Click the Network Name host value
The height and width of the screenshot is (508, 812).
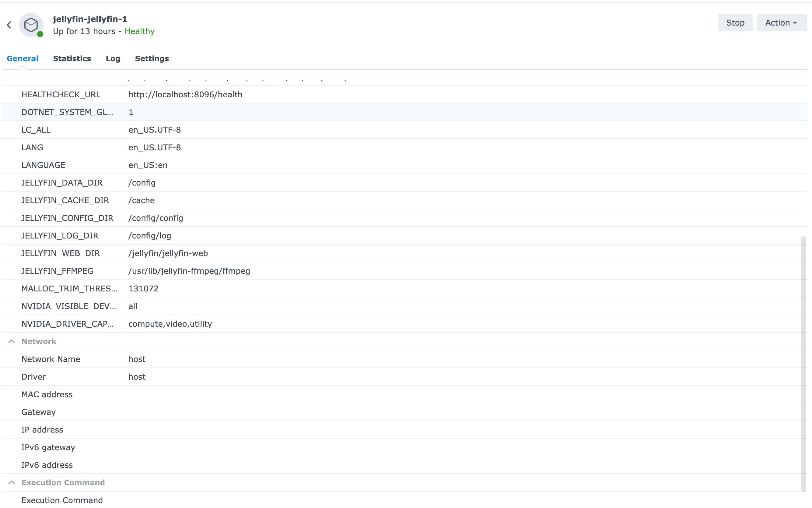[137, 359]
